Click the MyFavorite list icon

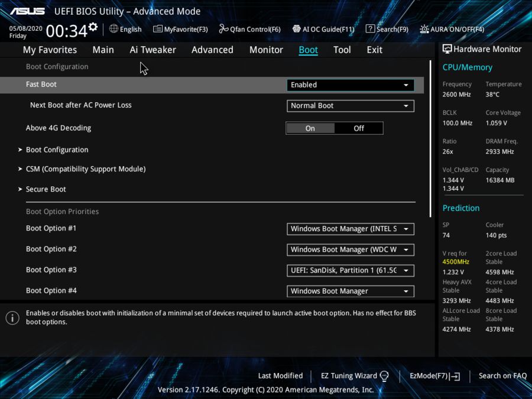tap(157, 29)
